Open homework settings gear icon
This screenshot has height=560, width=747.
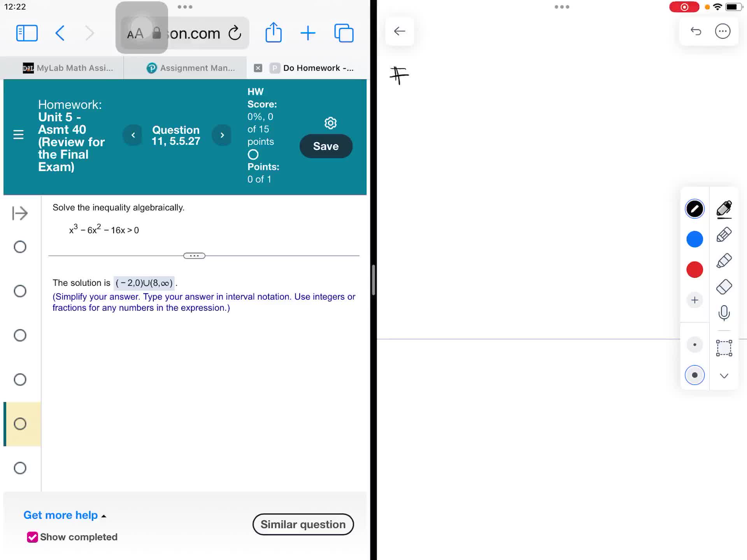click(x=330, y=123)
